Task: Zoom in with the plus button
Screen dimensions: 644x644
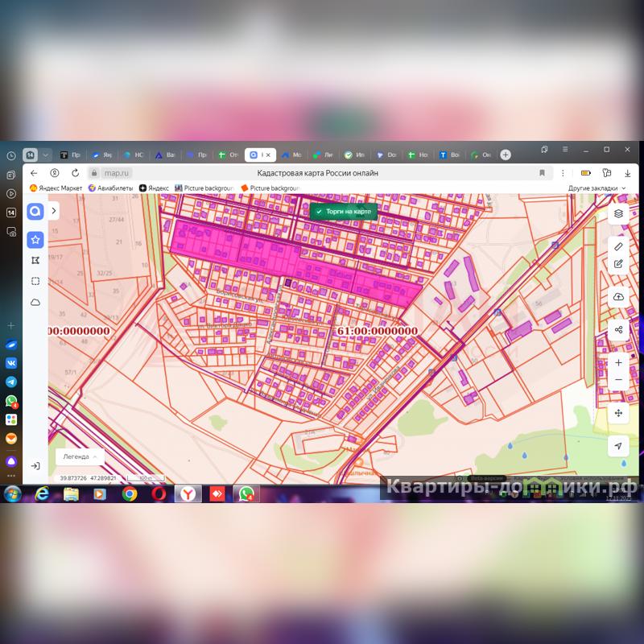Action: (618, 363)
